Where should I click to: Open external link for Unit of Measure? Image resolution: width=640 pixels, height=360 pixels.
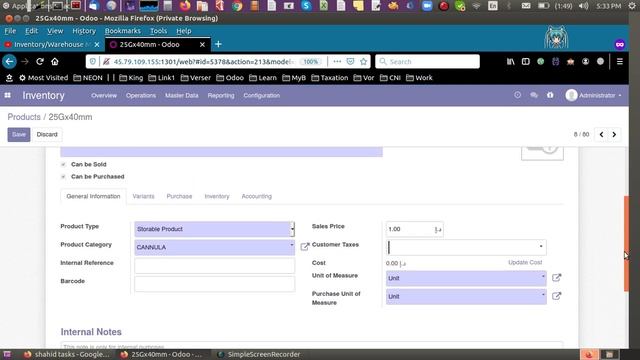556,278
